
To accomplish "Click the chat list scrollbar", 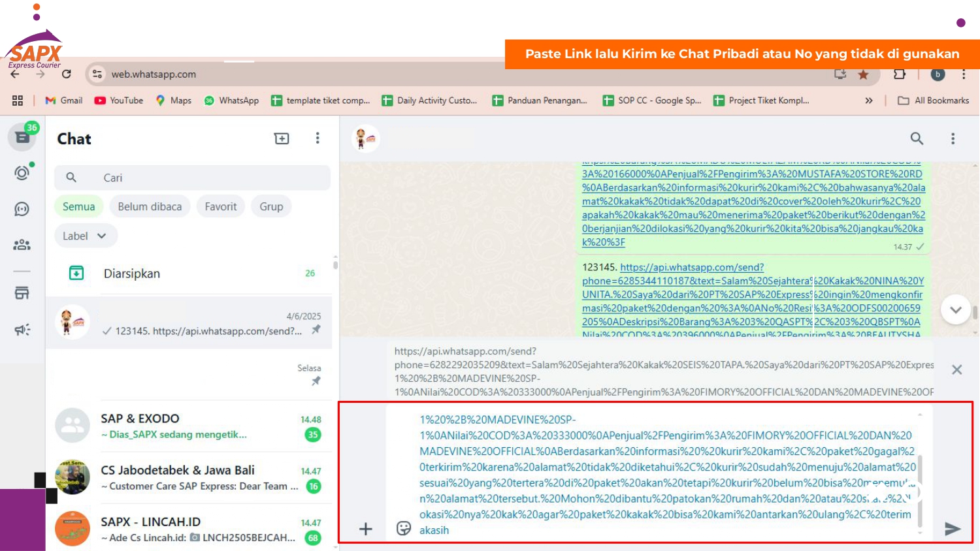I will pyautogui.click(x=335, y=264).
